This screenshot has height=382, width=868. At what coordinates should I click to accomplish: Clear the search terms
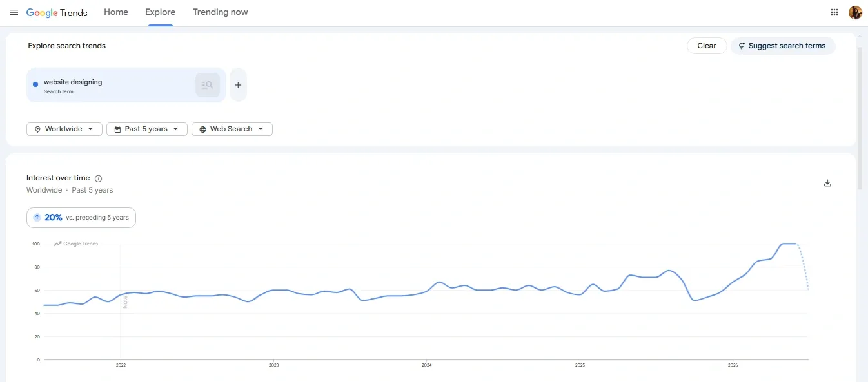click(x=707, y=46)
